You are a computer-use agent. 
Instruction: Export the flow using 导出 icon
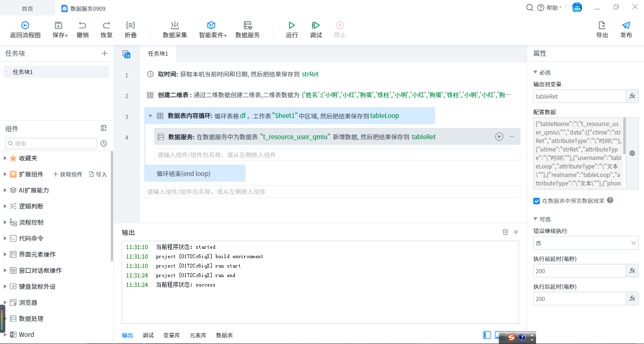[x=602, y=29]
